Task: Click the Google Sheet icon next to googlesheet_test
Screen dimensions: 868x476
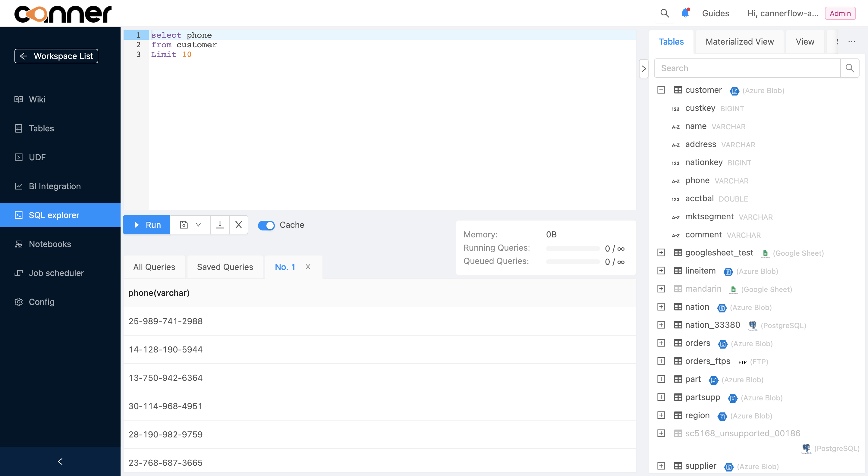Action: [765, 253]
